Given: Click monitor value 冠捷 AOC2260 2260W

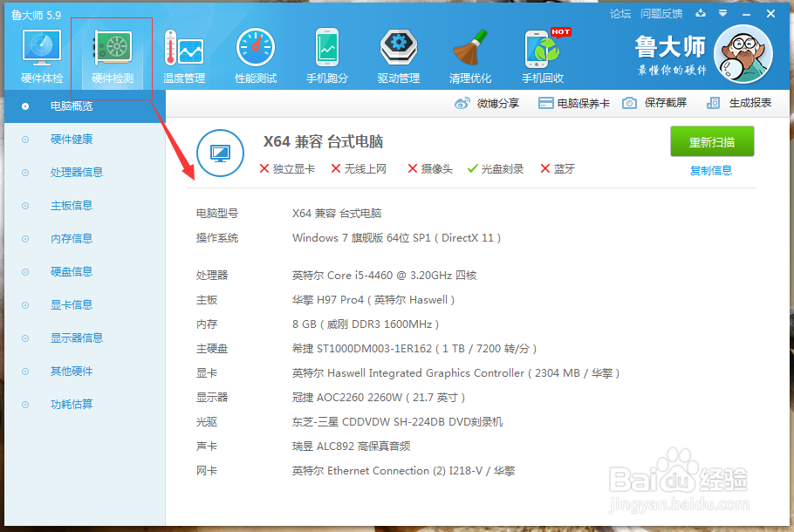Looking at the screenshot, I should pos(379,398).
